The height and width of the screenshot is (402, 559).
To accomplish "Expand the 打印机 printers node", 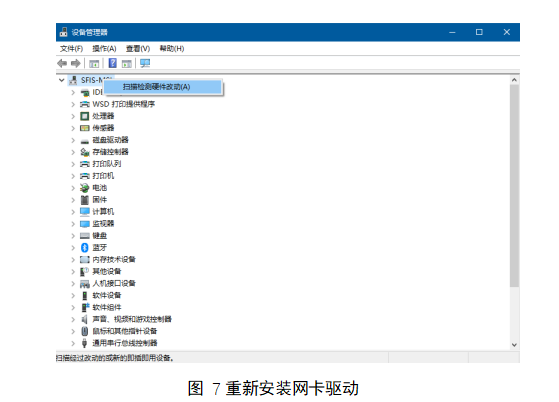I will pyautogui.click(x=73, y=176).
